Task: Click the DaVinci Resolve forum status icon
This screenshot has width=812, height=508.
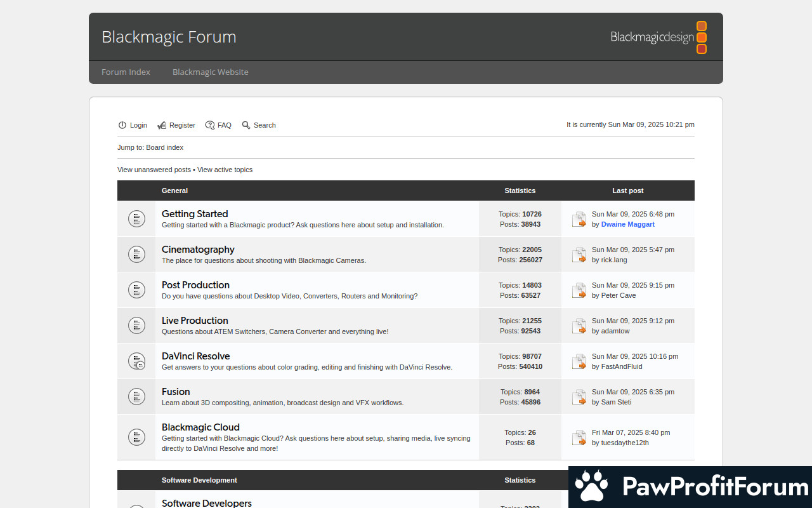Action: click(136, 361)
